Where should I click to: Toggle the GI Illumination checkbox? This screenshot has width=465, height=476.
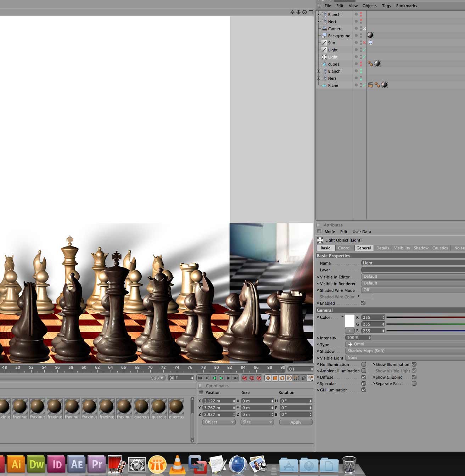[364, 390]
